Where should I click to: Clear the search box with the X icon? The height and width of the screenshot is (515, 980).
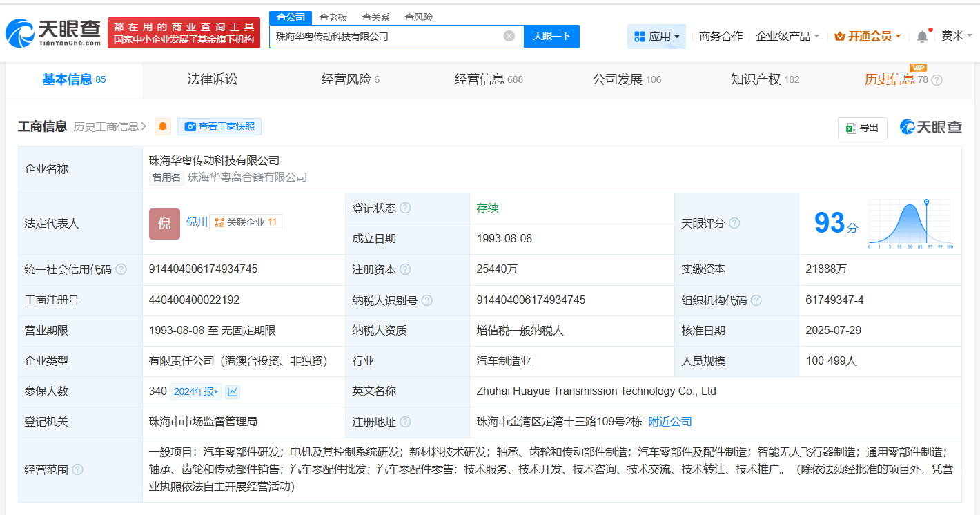[x=509, y=36]
